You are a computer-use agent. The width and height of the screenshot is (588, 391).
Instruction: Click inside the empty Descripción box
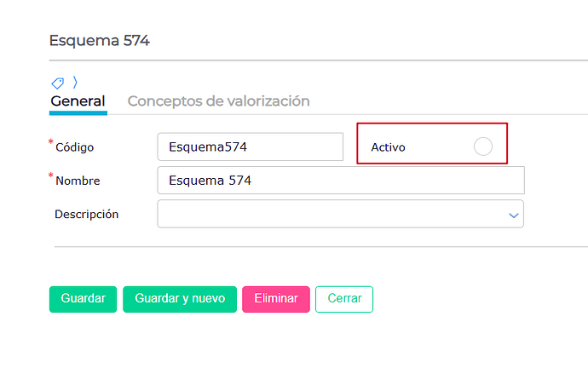click(331, 214)
